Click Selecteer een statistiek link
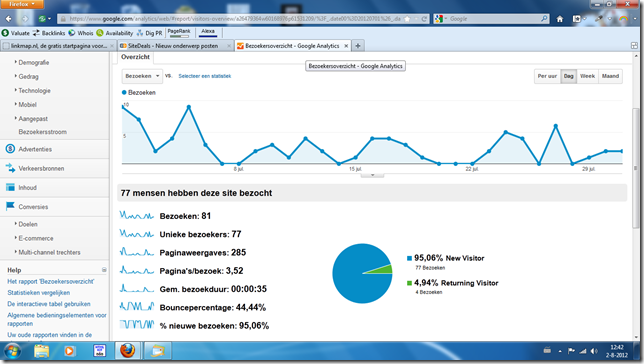 [205, 76]
